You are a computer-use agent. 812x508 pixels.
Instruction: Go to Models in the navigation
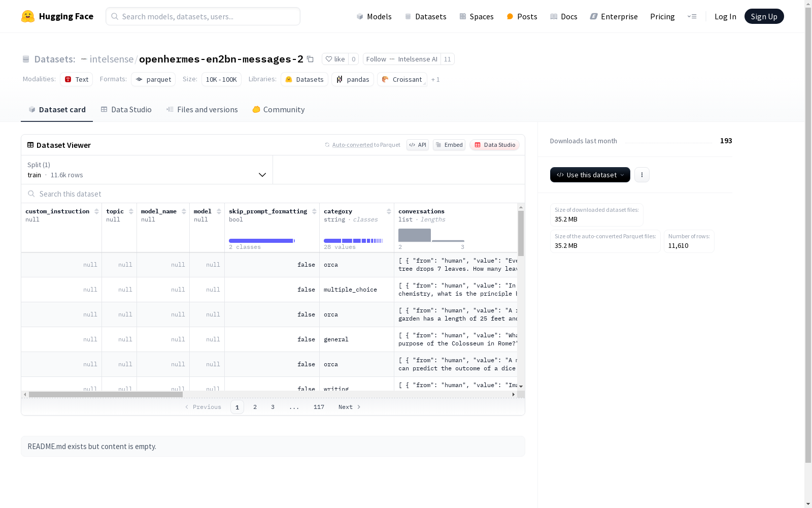[374, 16]
